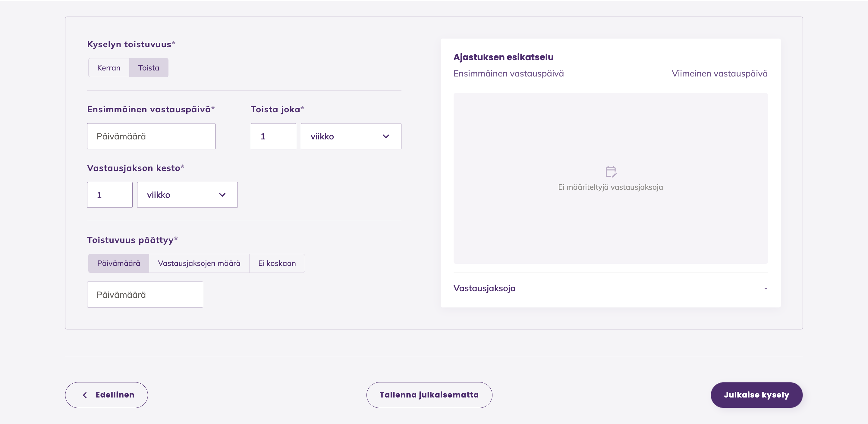This screenshot has width=868, height=424.
Task: Click the back chevron icon on Edellinen
Action: (x=85, y=395)
